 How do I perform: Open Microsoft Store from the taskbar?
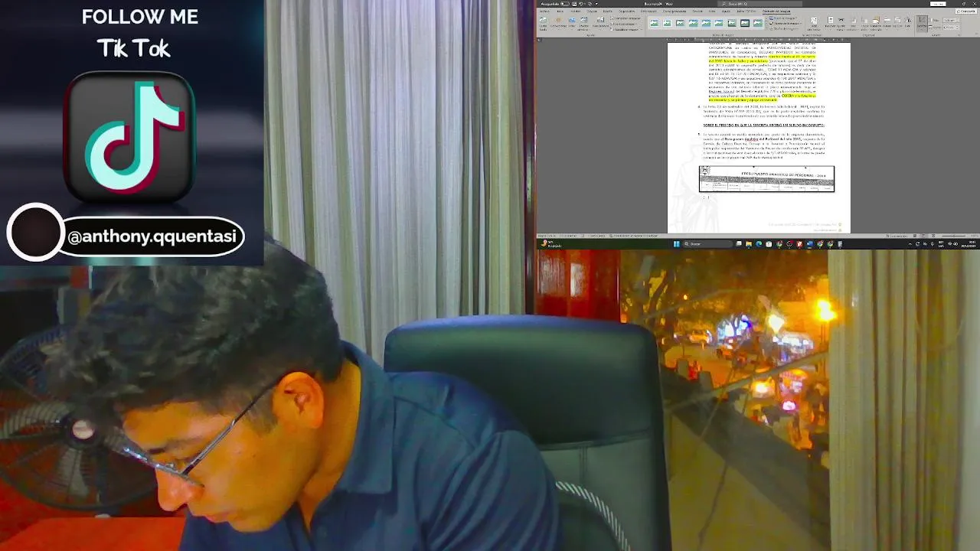click(x=769, y=244)
